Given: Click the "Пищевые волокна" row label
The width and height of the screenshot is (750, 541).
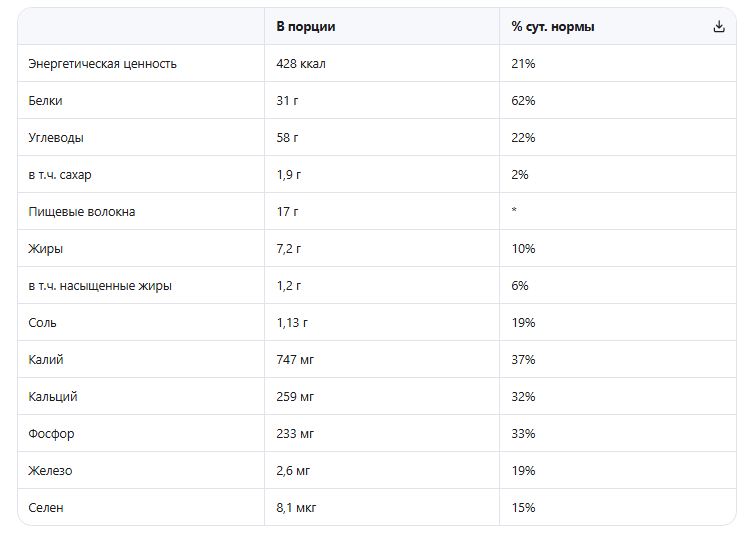Looking at the screenshot, I should pyautogui.click(x=82, y=212).
